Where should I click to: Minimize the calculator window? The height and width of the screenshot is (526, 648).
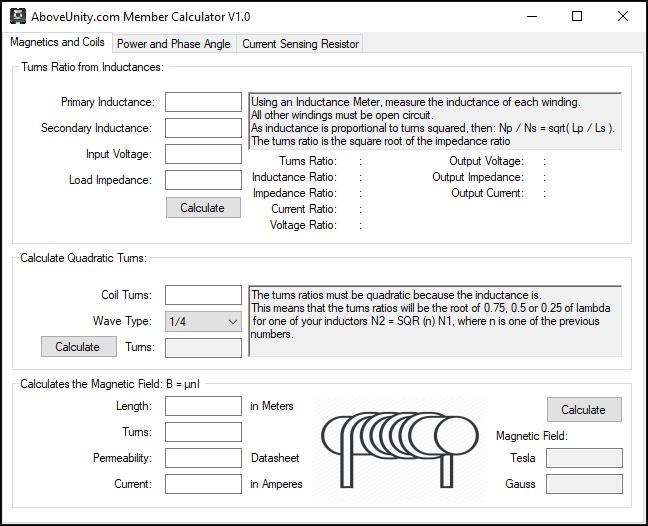(532, 17)
